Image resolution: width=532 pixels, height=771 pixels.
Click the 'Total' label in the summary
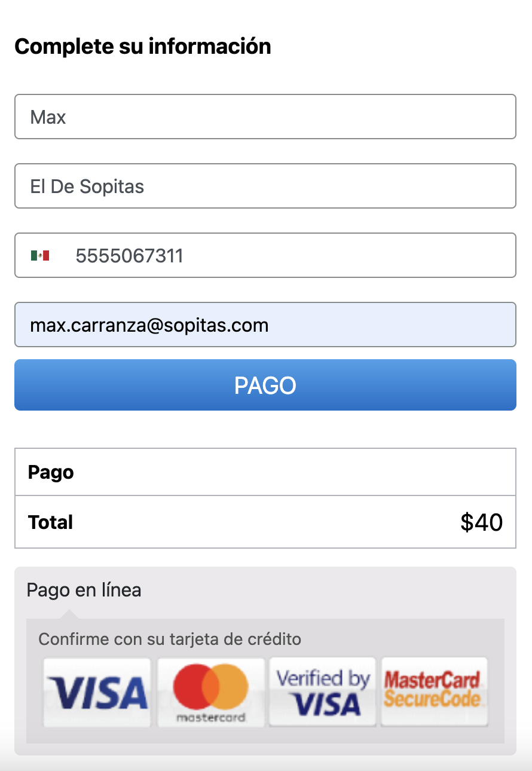tap(51, 522)
